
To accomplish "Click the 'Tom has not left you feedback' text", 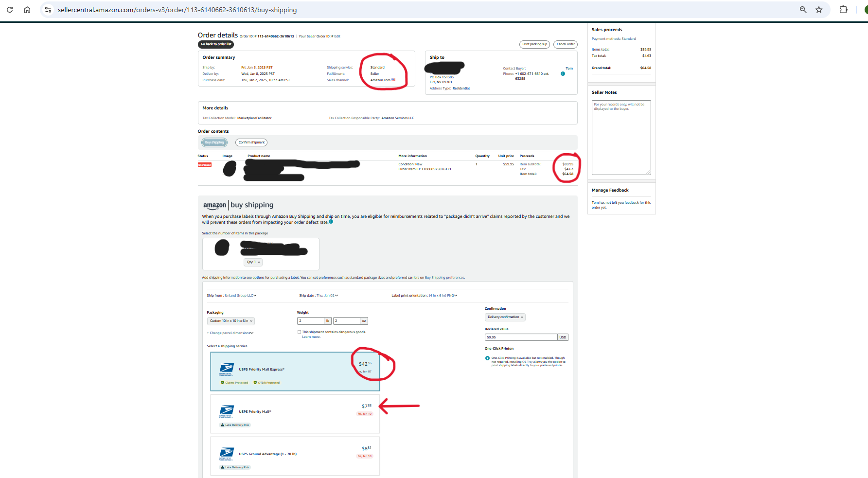I will tap(621, 205).
